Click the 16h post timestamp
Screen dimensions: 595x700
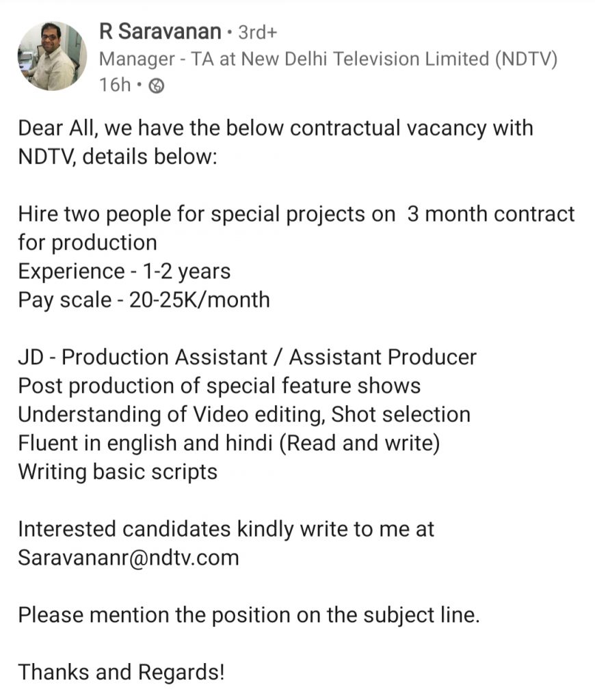click(x=115, y=85)
